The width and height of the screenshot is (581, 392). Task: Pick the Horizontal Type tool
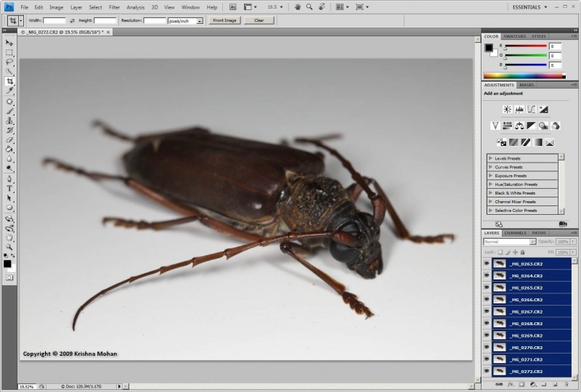pyautogui.click(x=9, y=188)
